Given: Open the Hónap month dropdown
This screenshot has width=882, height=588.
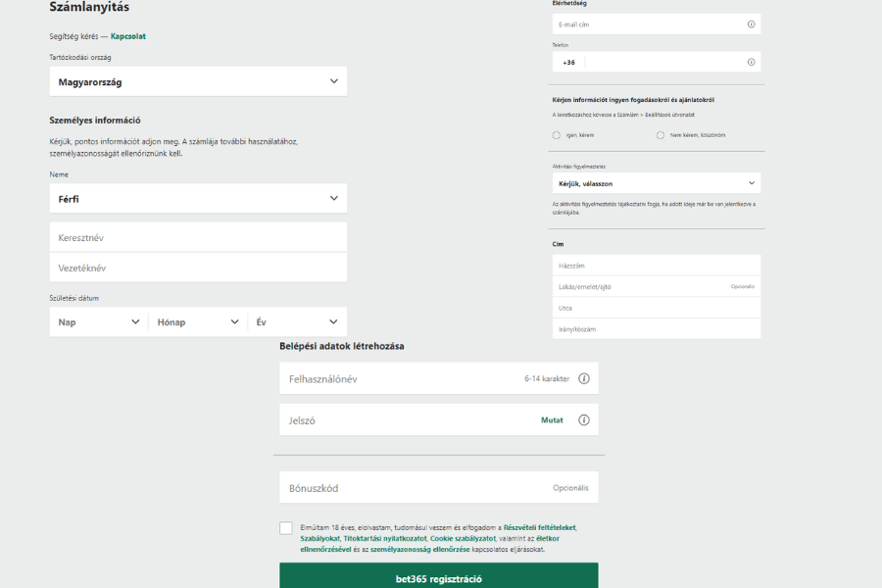Looking at the screenshot, I should pos(198,321).
